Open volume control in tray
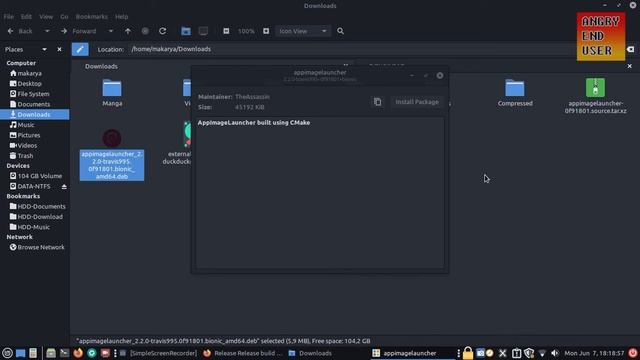Image resolution: width=640 pixels, height=360 pixels. click(x=555, y=353)
